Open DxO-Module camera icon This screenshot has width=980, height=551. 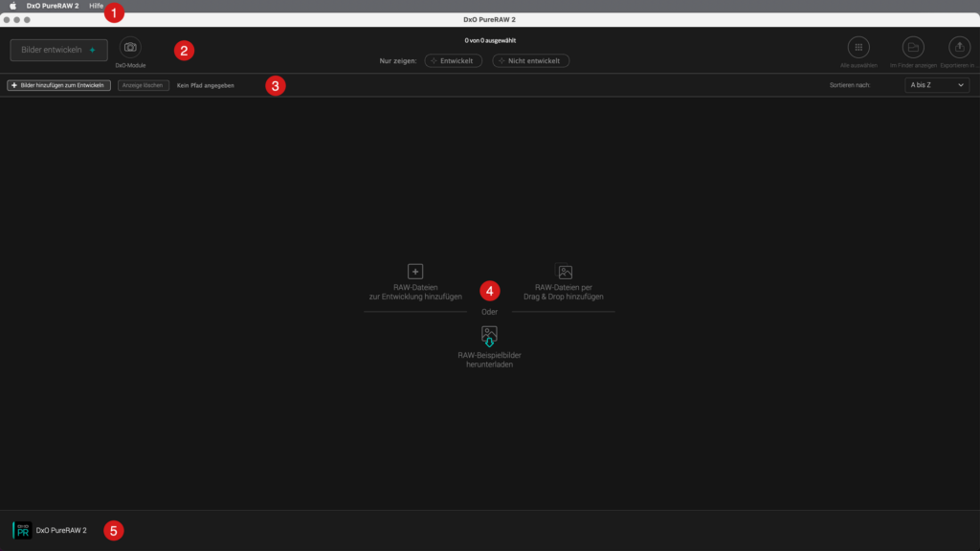point(130,48)
